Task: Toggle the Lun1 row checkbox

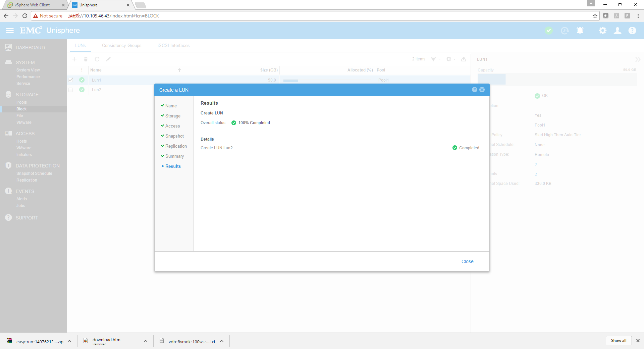Action: pos(71,80)
